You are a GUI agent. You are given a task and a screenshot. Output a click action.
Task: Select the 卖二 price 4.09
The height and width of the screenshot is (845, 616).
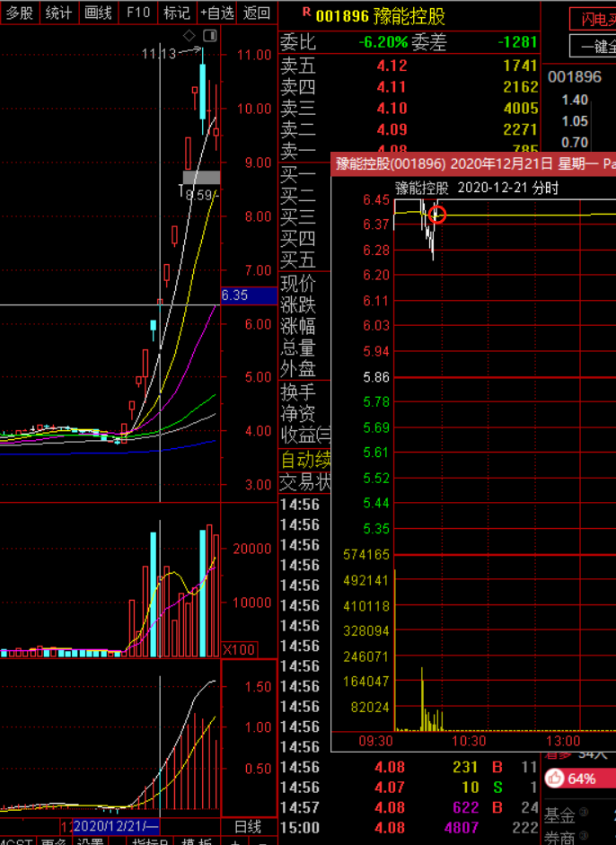click(392, 129)
